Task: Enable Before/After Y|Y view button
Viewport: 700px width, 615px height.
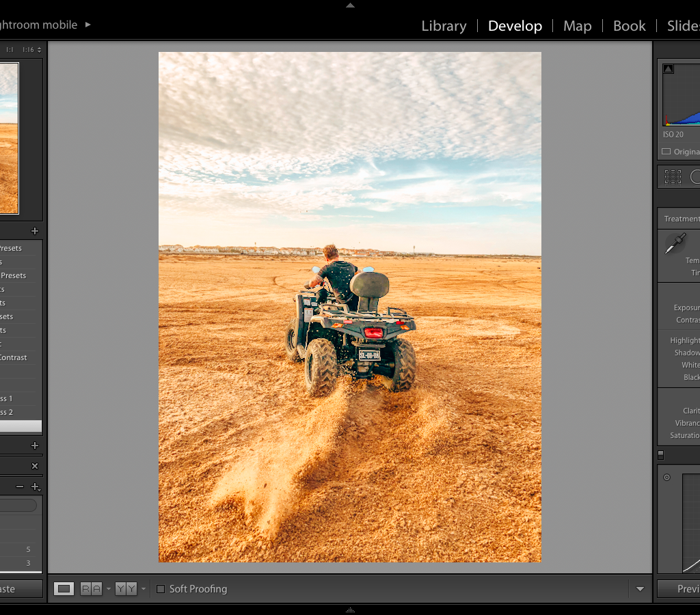Action: pyautogui.click(x=126, y=589)
